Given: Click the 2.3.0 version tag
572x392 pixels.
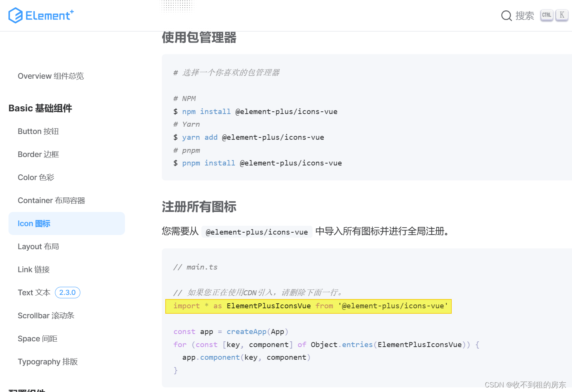Looking at the screenshot, I should tap(68, 293).
